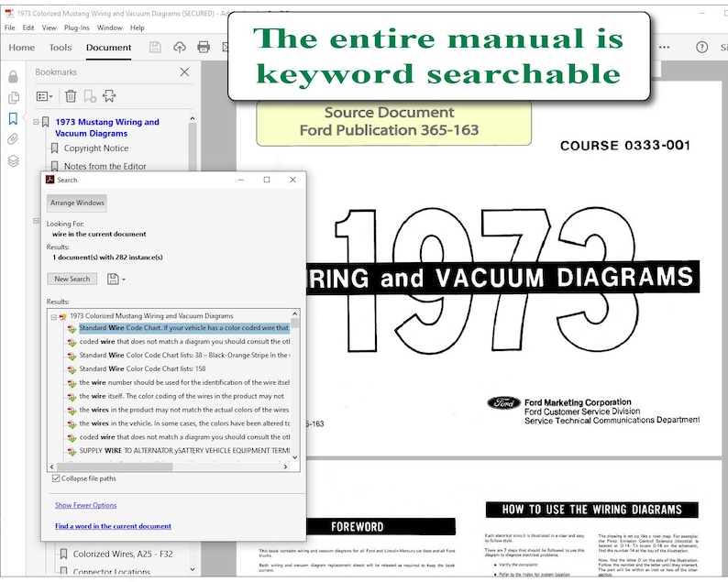Click the New Search button
The width and height of the screenshot is (728, 582).
[x=72, y=279]
